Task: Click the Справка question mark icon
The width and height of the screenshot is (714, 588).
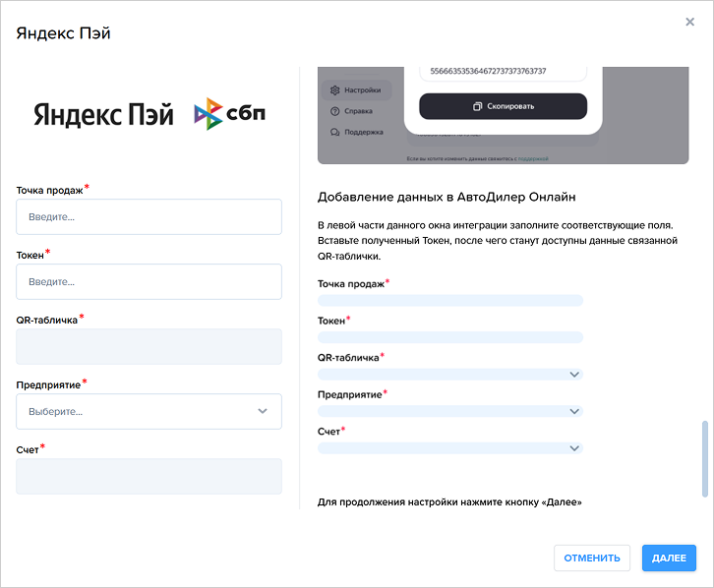Action: 335,111
